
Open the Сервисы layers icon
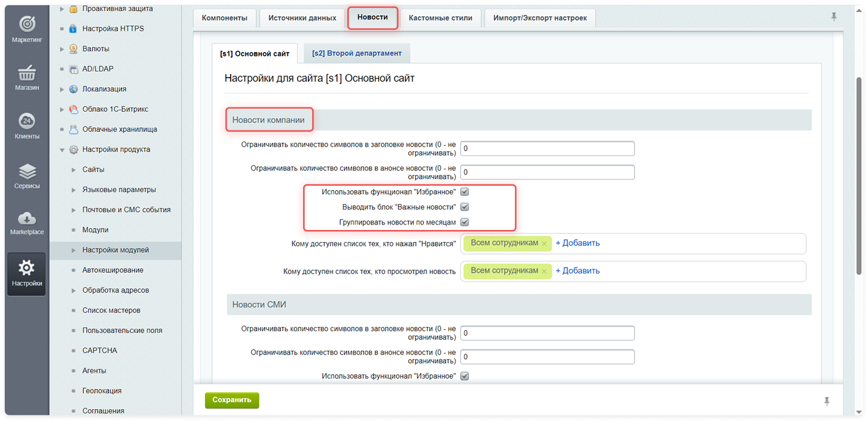tap(27, 171)
